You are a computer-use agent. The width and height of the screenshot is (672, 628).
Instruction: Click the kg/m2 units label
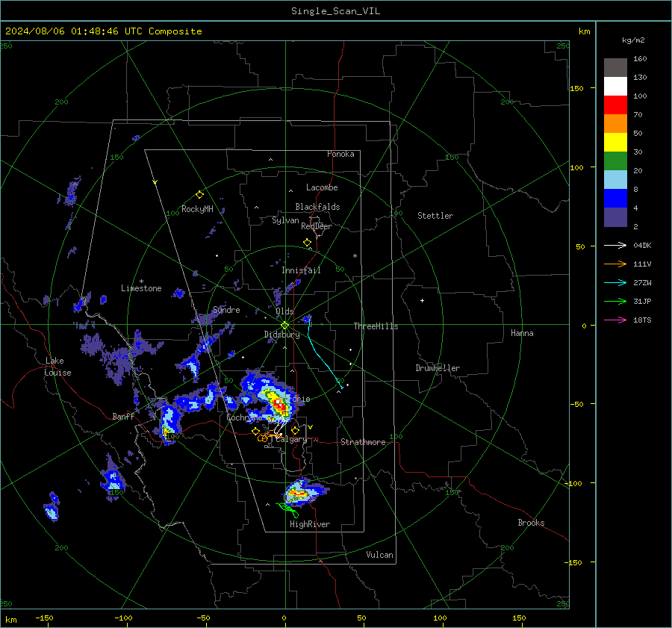point(633,40)
